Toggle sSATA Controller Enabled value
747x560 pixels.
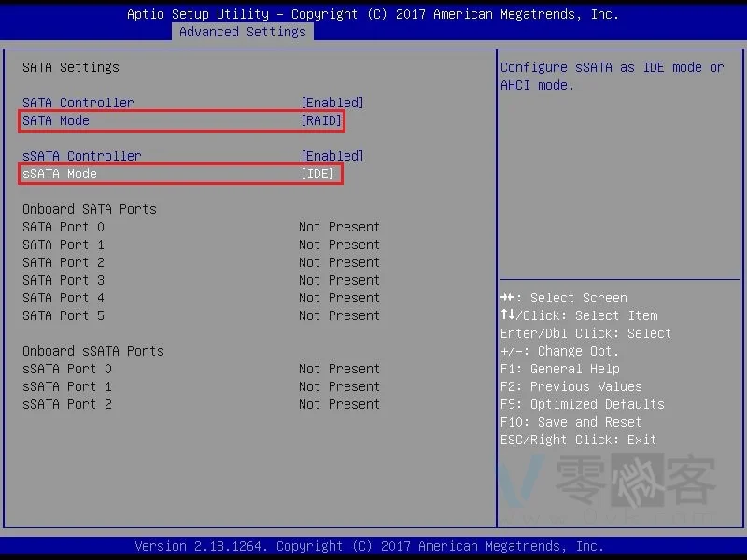331,156
